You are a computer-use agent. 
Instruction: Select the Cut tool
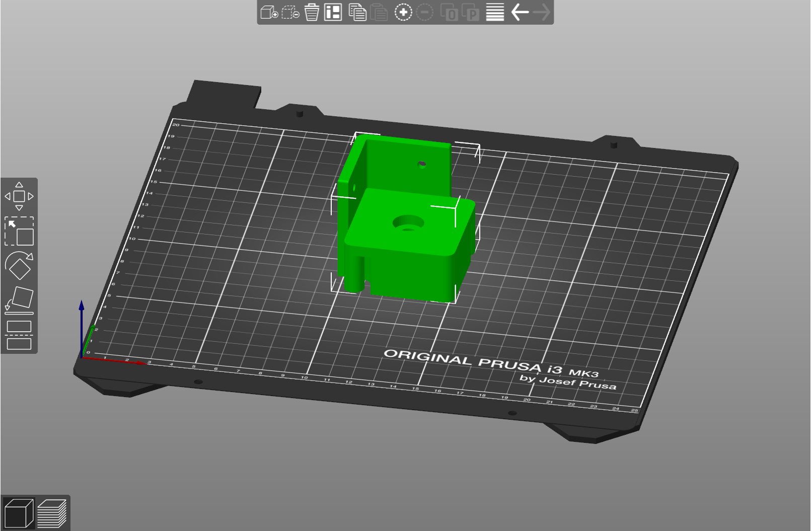coord(19,335)
